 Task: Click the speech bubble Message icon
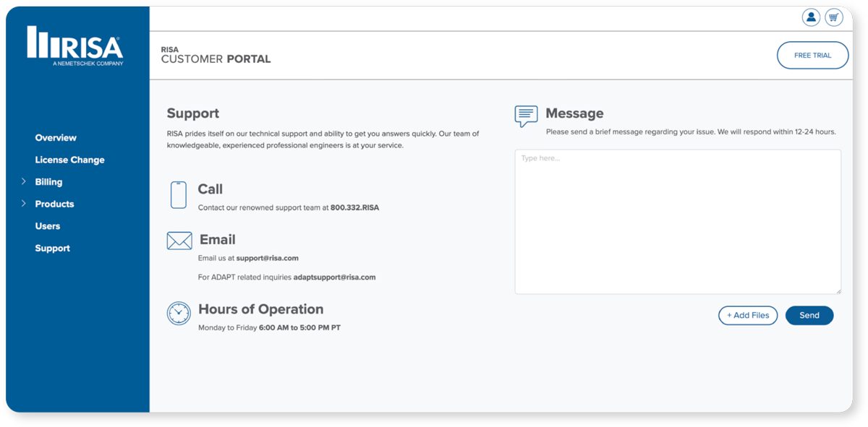point(526,116)
